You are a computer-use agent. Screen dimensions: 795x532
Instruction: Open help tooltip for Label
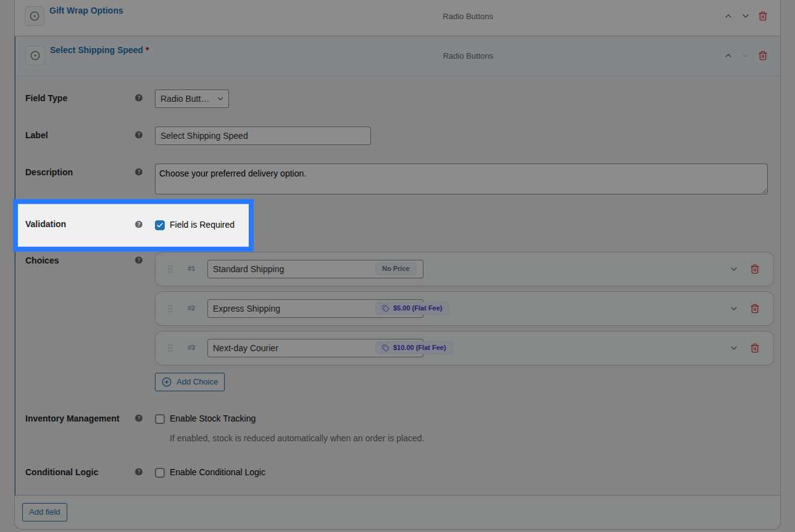(x=139, y=135)
